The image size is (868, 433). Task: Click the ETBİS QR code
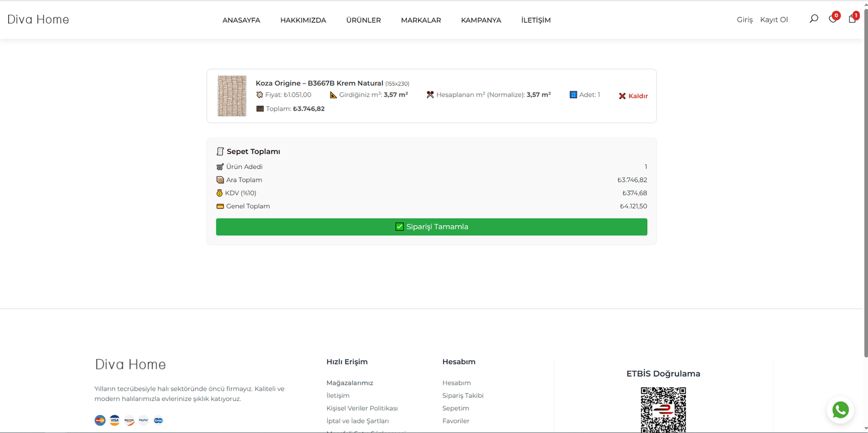(663, 410)
